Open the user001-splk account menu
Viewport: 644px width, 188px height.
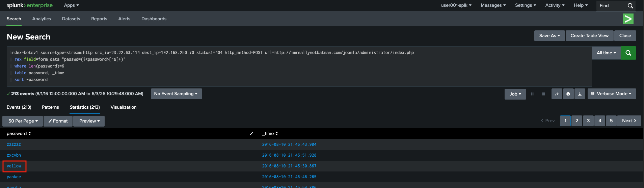[456, 5]
